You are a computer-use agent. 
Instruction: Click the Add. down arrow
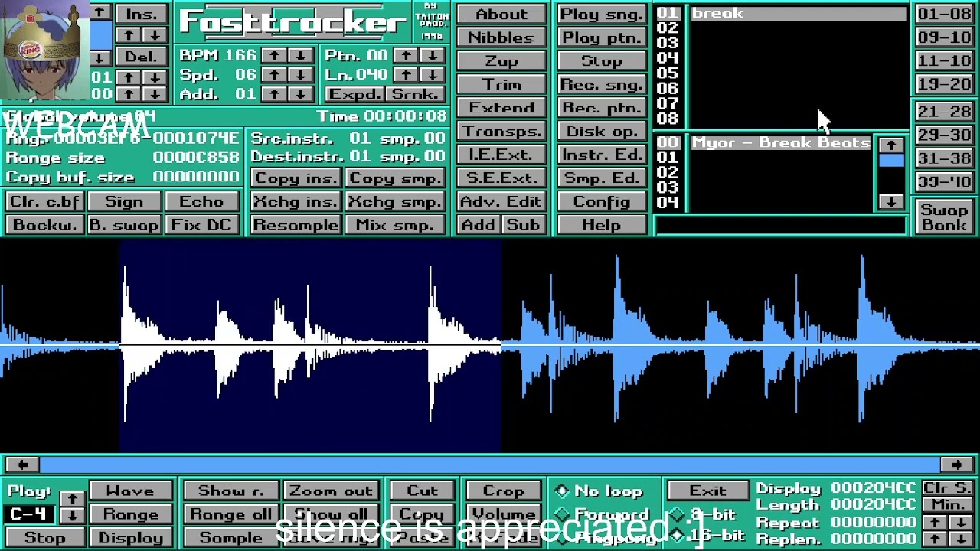[x=300, y=93]
